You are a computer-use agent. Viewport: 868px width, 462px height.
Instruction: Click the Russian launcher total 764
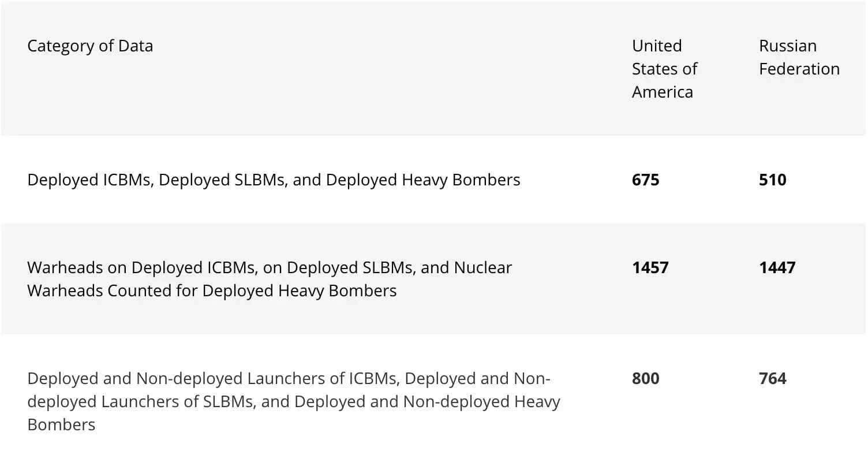pyautogui.click(x=772, y=379)
